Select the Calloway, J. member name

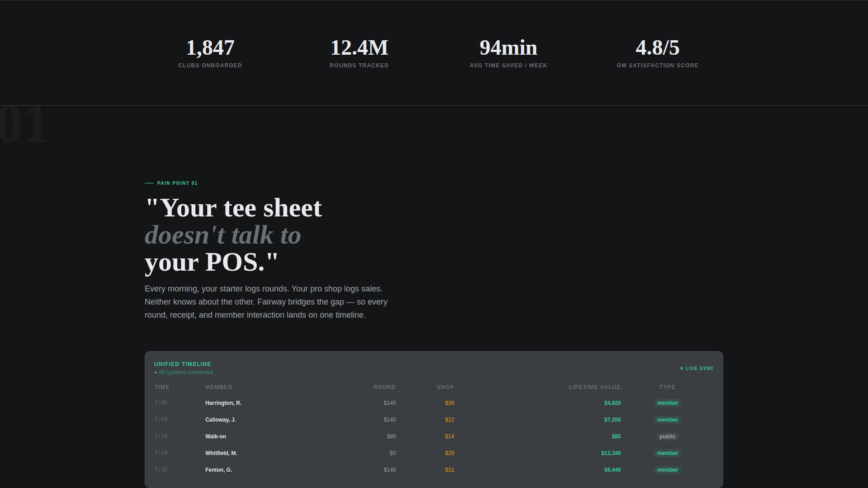tap(221, 420)
